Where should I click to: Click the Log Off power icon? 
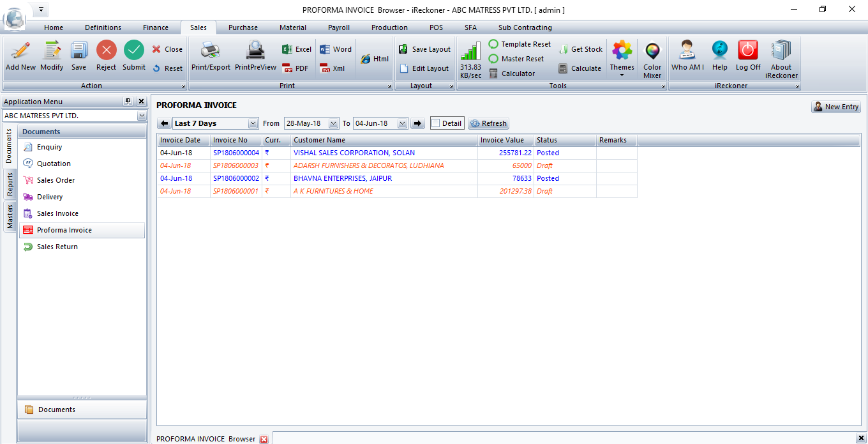[747, 50]
